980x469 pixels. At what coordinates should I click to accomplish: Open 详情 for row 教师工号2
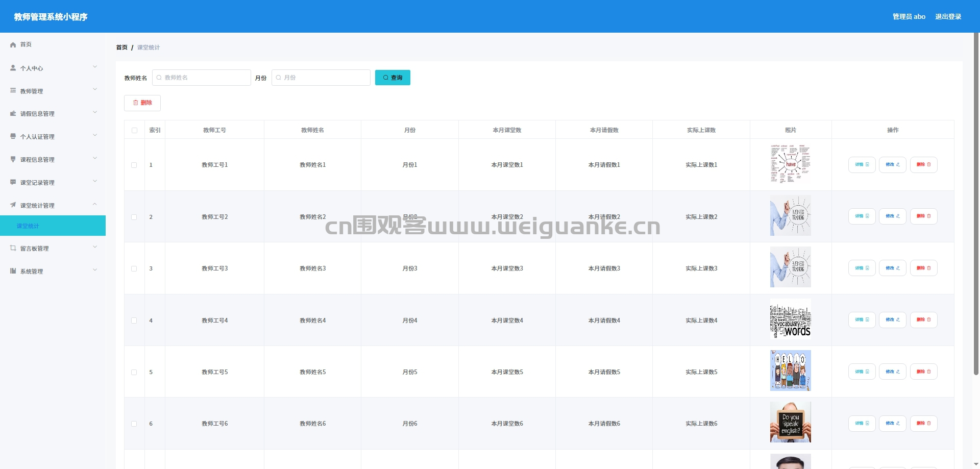(862, 216)
